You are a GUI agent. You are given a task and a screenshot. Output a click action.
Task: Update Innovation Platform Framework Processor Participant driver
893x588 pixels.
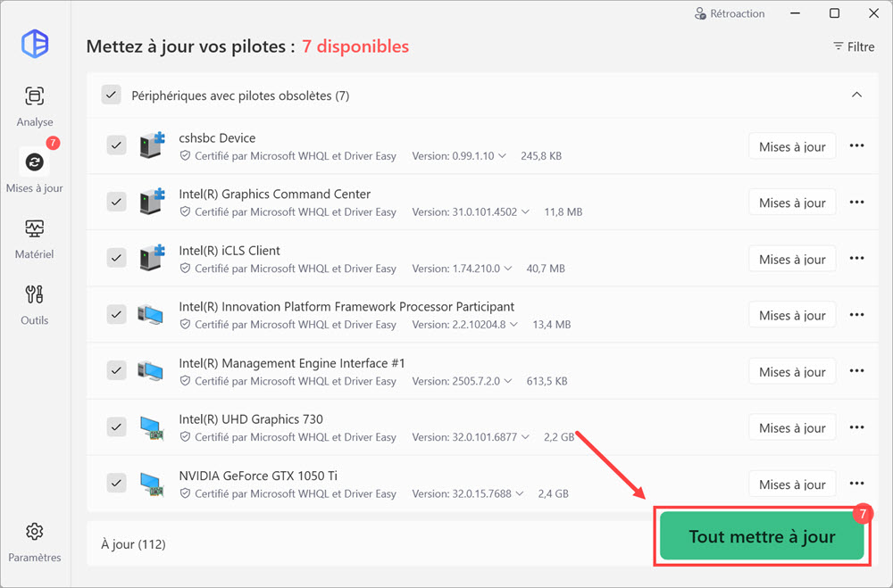pyautogui.click(x=792, y=315)
